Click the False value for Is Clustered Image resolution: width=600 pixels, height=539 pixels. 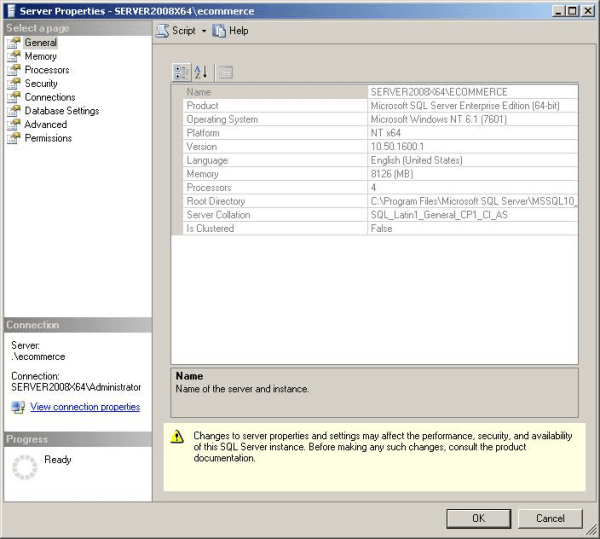coord(382,229)
